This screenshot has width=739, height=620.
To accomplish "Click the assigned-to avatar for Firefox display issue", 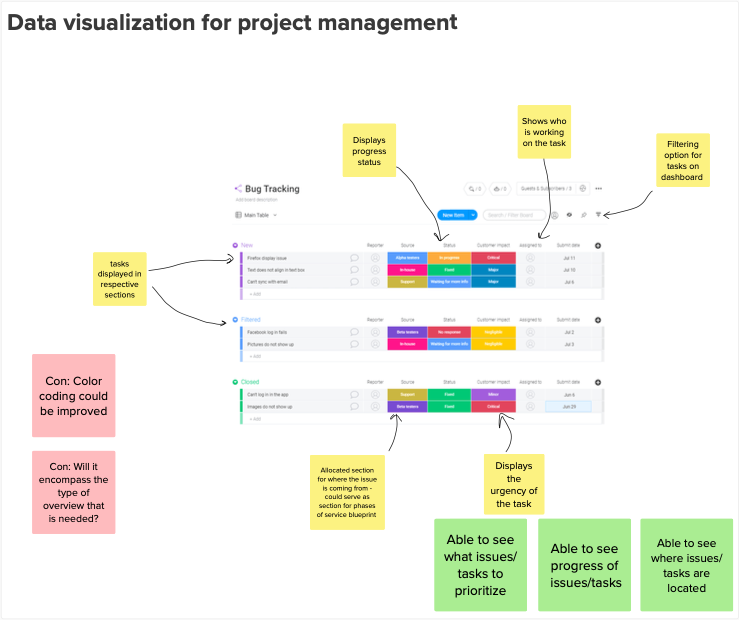I will [x=530, y=258].
